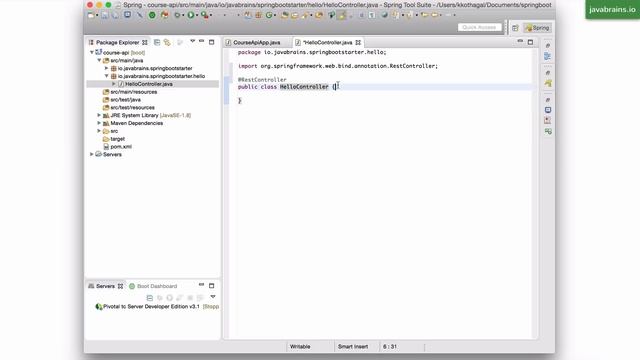The height and width of the screenshot is (360, 640).
Task: Click the import RestController statement
Action: pyautogui.click(x=338, y=66)
